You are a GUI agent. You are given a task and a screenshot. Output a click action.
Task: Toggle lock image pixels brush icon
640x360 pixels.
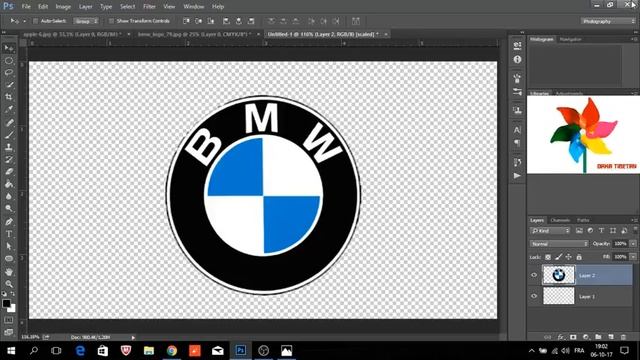click(558, 257)
